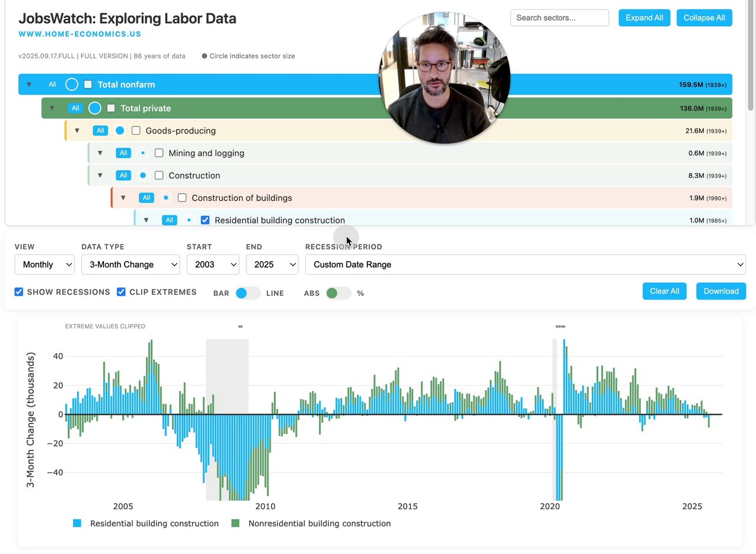Click the Goods-producing sector circle icon
Image resolution: width=756 pixels, height=554 pixels.
pyautogui.click(x=120, y=131)
